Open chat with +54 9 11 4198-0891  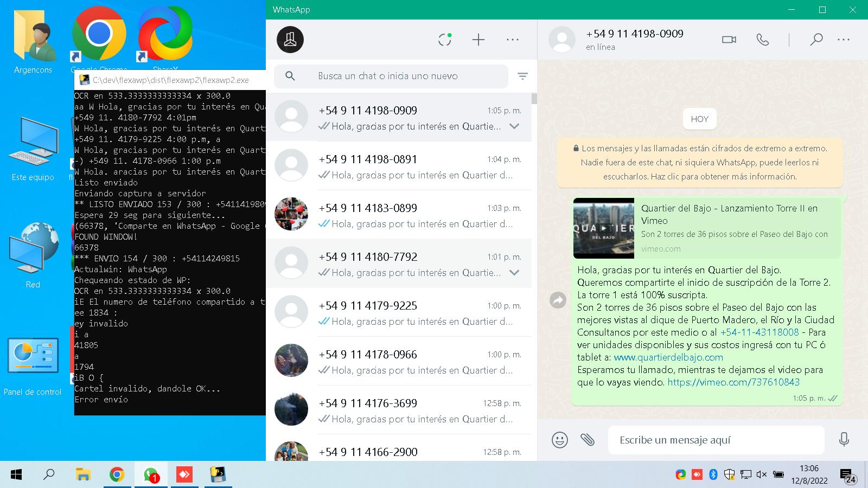[399, 166]
